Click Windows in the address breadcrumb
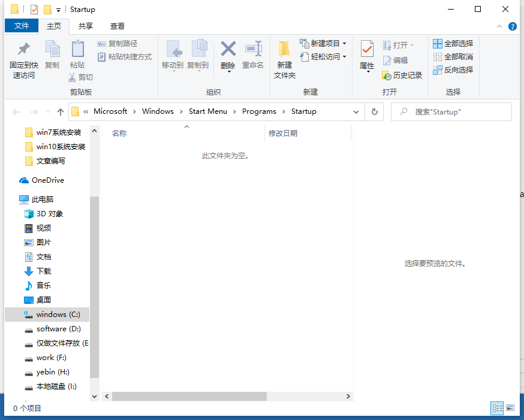The image size is (524, 420). pyautogui.click(x=158, y=111)
